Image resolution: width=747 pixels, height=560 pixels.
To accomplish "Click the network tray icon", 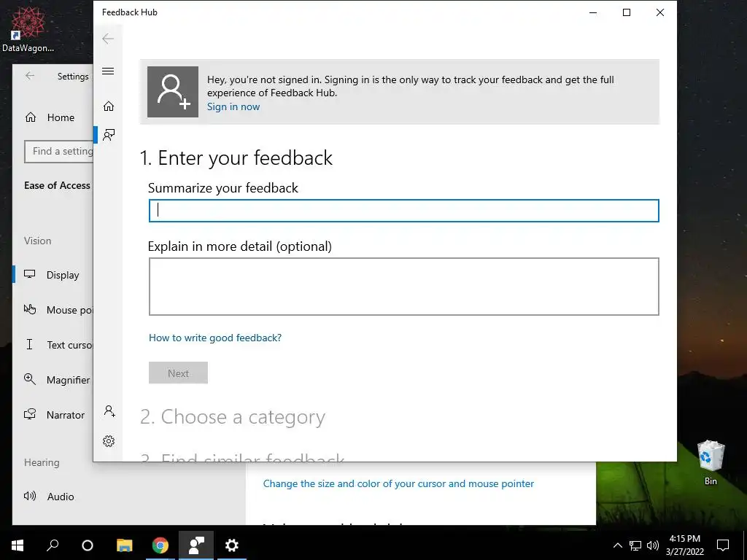I will coord(635,545).
